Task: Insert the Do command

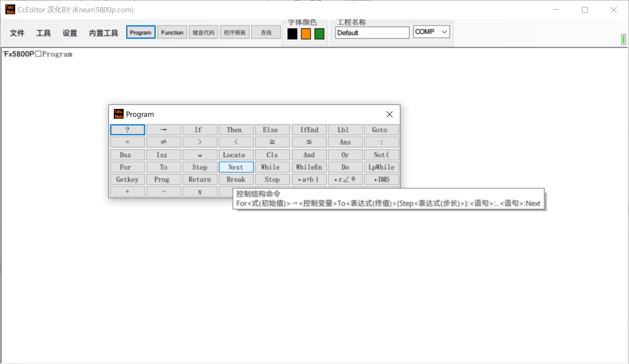Action: point(345,167)
